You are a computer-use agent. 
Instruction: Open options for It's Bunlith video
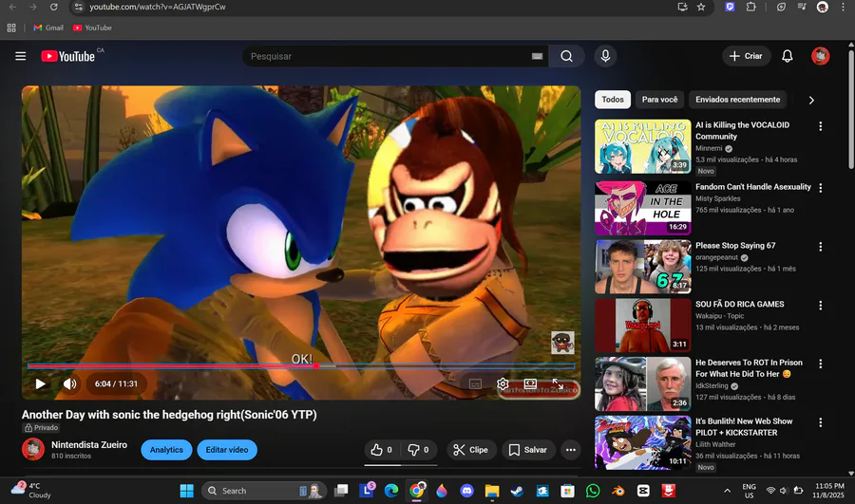(x=820, y=422)
